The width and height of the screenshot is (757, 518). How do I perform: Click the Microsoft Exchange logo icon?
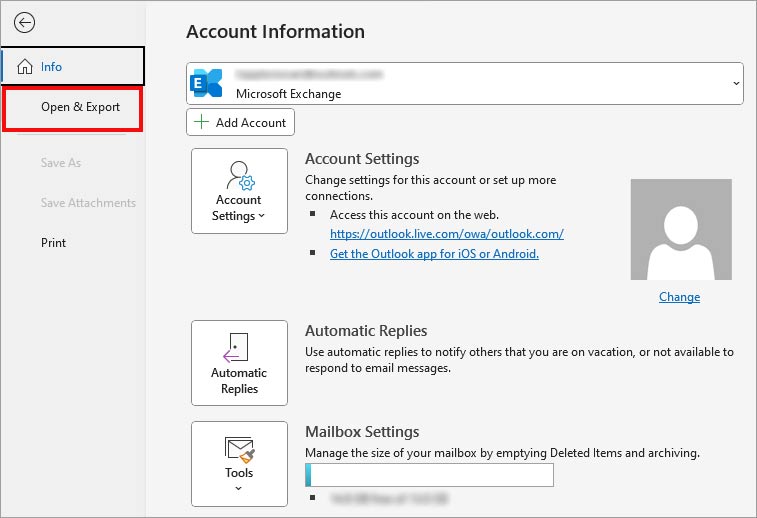tap(206, 83)
